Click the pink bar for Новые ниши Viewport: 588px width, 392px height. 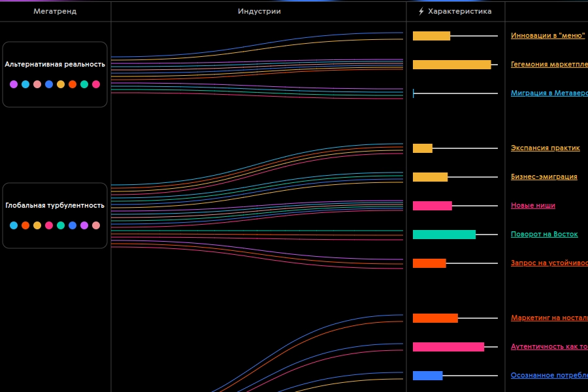(x=433, y=206)
